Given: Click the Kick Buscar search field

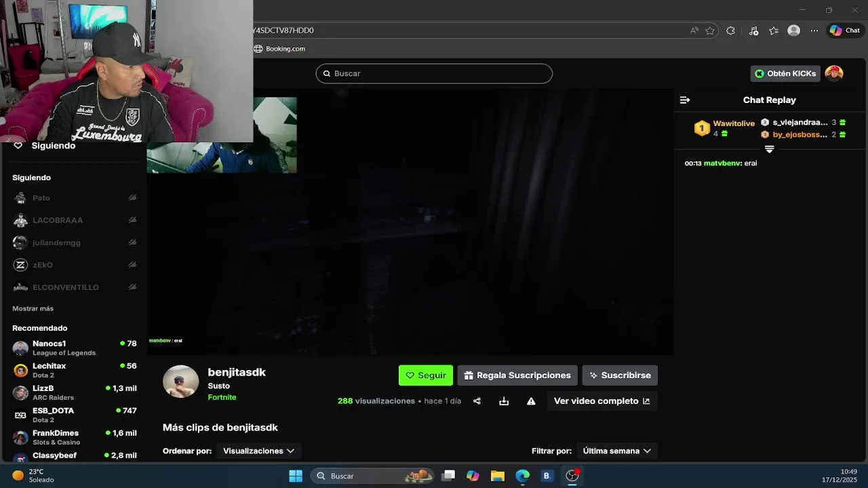Looking at the screenshot, I should pos(434,73).
